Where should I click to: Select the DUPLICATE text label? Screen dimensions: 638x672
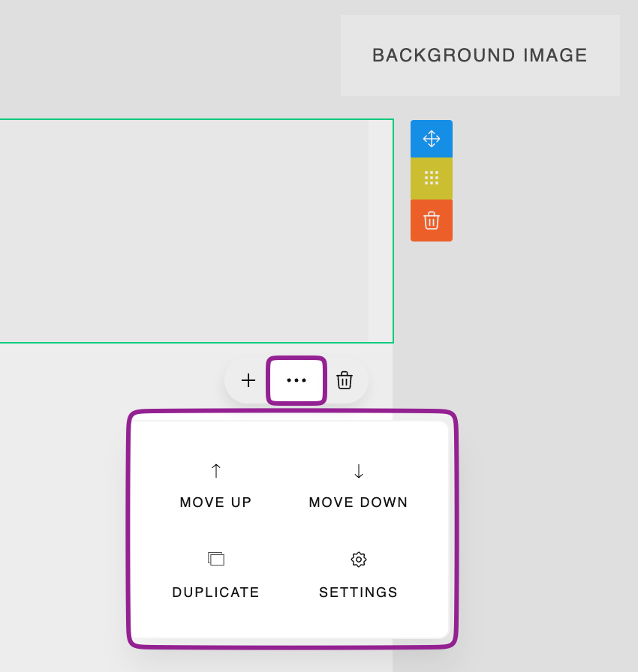pyautogui.click(x=216, y=592)
